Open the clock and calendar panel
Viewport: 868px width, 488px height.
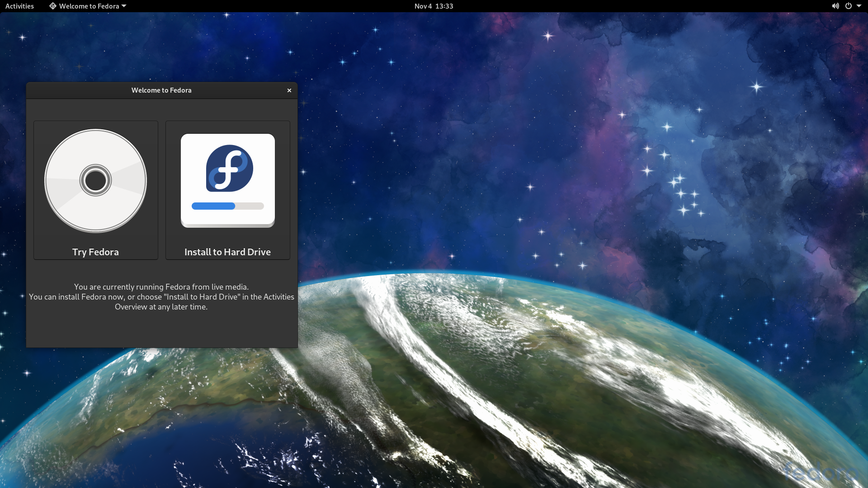click(x=434, y=6)
